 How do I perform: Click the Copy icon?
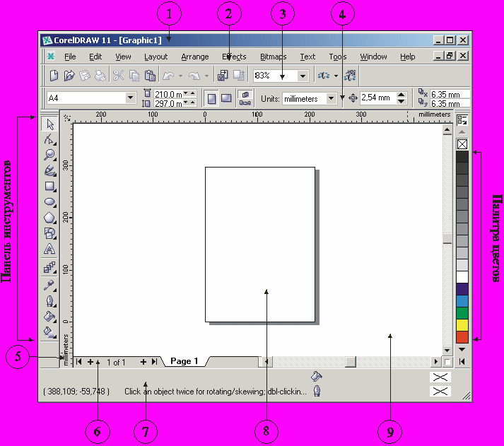(x=134, y=76)
